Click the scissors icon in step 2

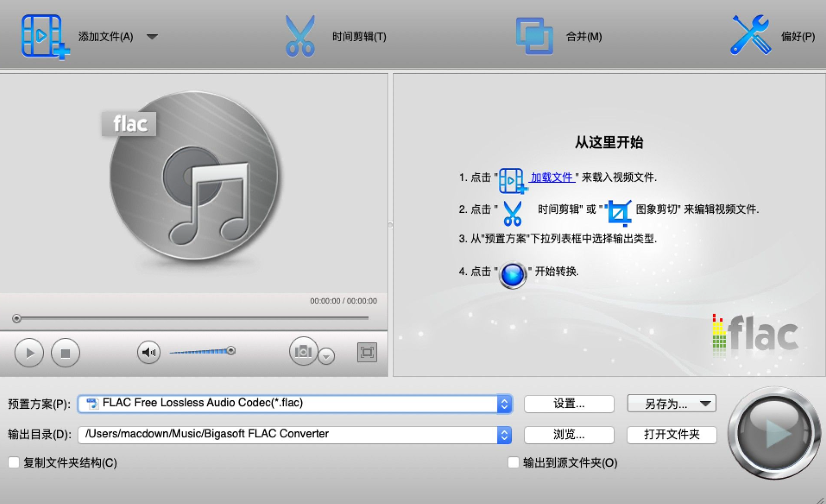pos(512,213)
